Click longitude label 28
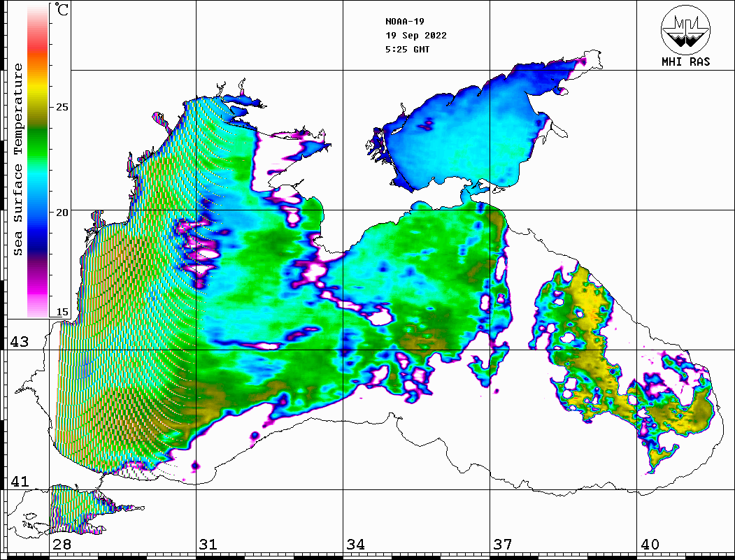 pyautogui.click(x=62, y=545)
